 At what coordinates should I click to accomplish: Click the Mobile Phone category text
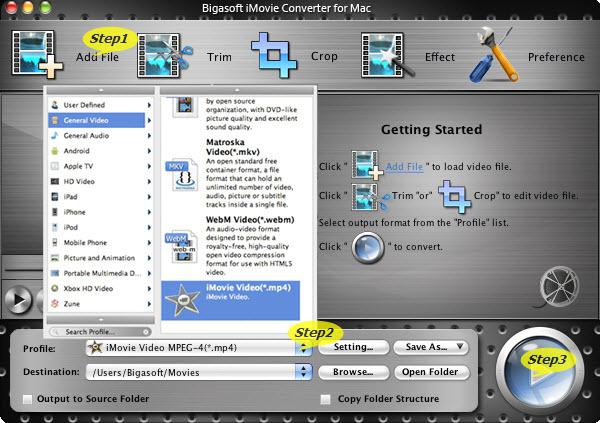(x=85, y=243)
